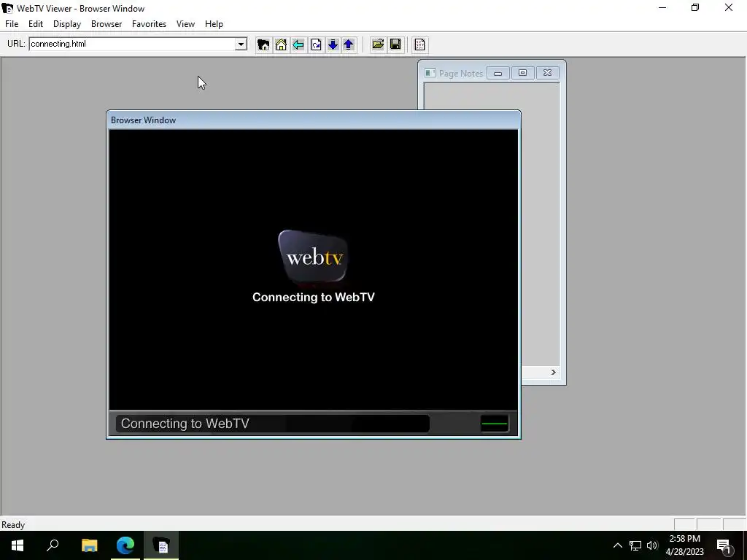Click the URL field showing connecting.html
Viewport: 747px width, 560px height.
point(133,44)
